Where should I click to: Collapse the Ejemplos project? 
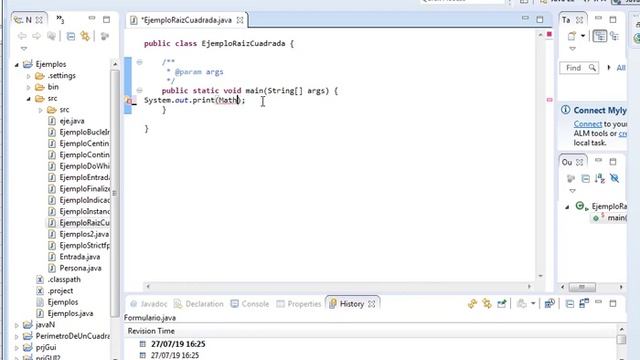17,64
